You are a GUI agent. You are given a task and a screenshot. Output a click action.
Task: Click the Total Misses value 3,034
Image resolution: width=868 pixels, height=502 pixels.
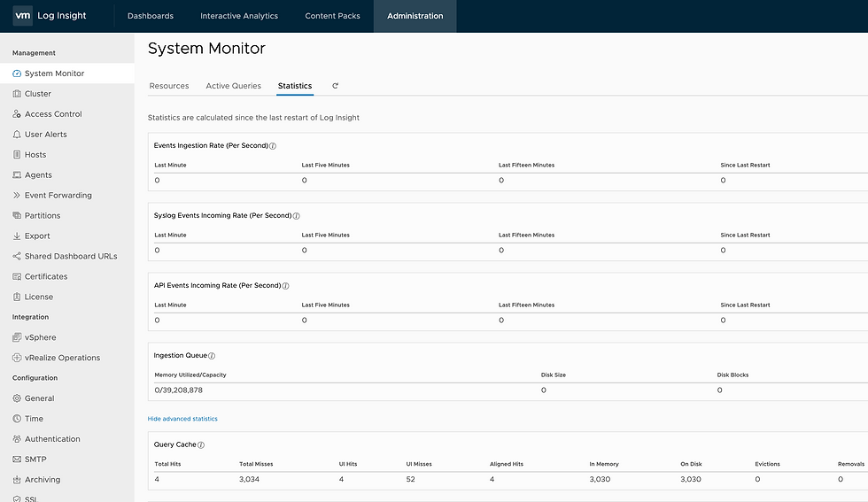pyautogui.click(x=249, y=479)
